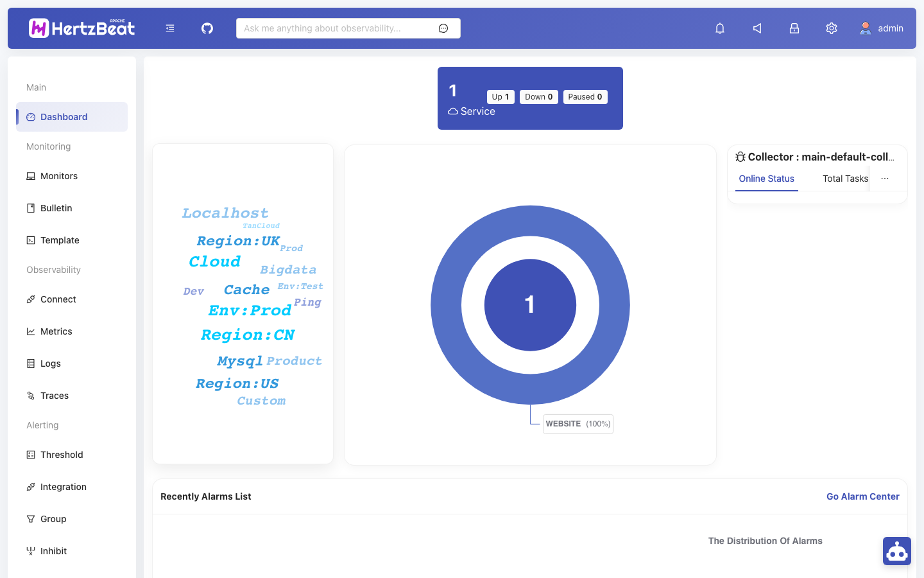The width and height of the screenshot is (924, 578).
Task: Open the Template menu item
Action: 72,240
